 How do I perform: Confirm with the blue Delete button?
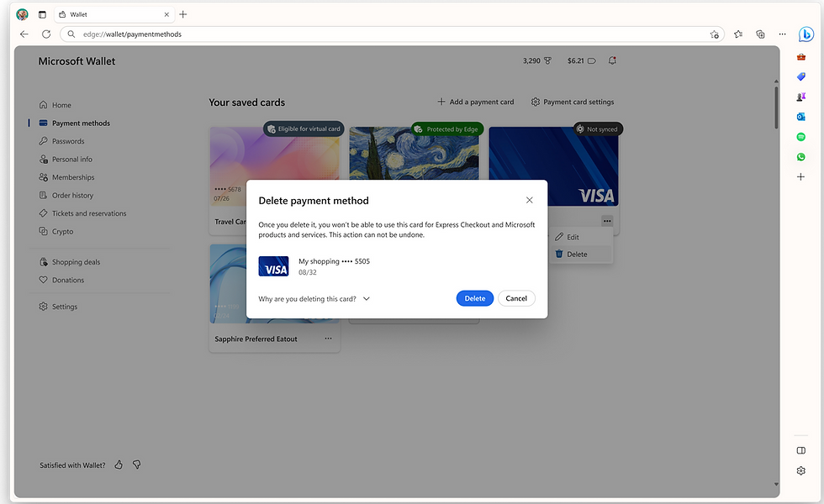(474, 298)
